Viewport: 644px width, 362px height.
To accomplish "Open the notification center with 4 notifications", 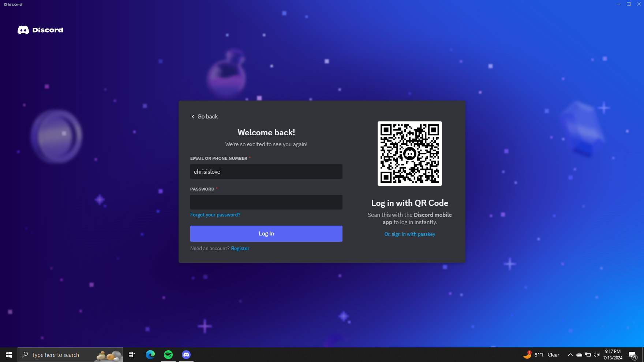I will [x=633, y=355].
